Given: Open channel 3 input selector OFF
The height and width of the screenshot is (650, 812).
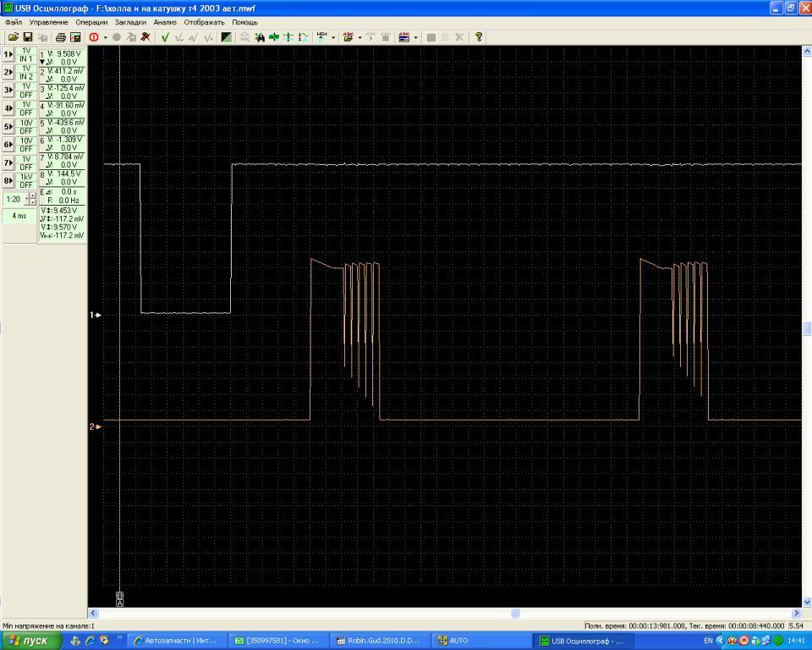Looking at the screenshot, I should [x=26, y=95].
